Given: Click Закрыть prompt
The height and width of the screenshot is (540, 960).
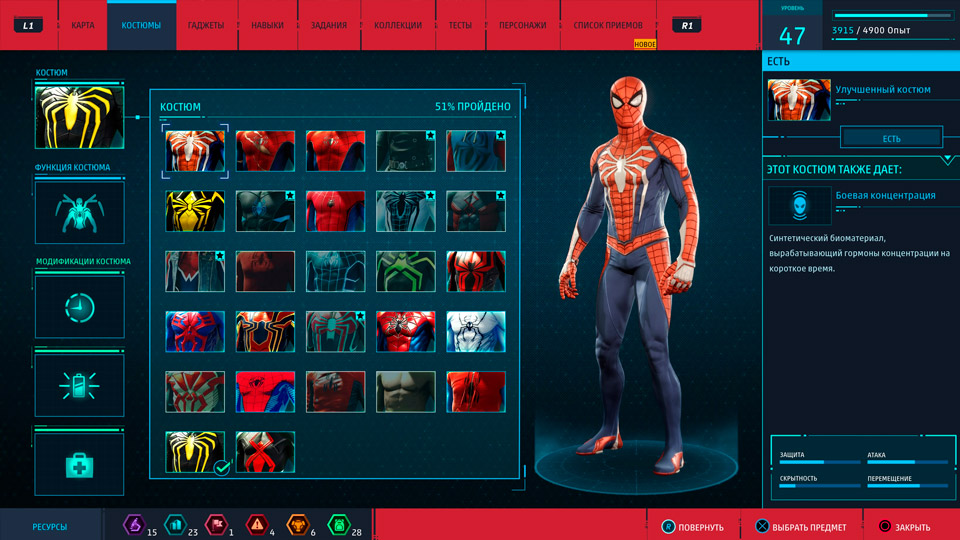Looking at the screenshot, I should click(905, 527).
